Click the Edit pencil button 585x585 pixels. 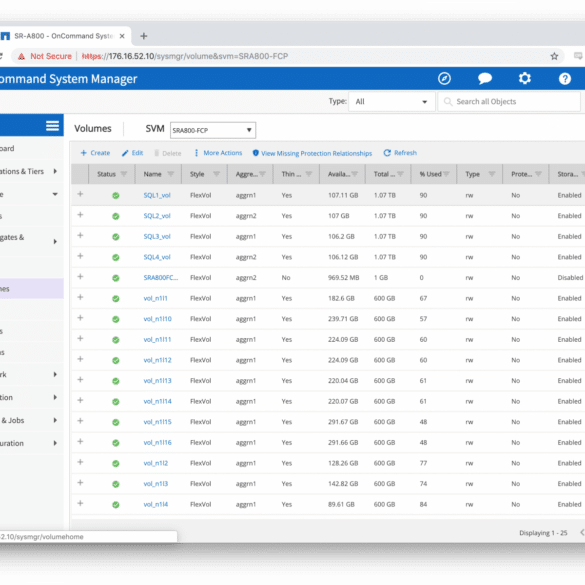tap(132, 153)
